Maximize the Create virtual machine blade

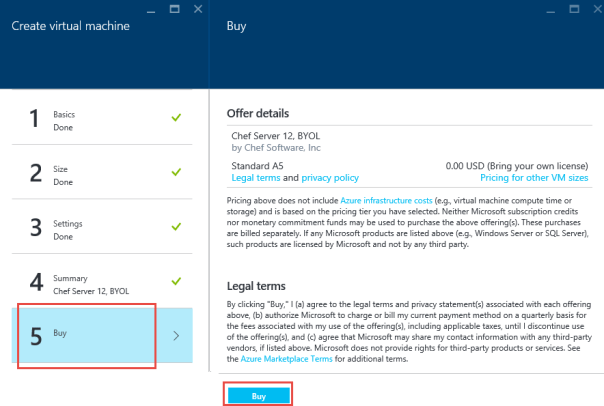pyautogui.click(x=173, y=8)
